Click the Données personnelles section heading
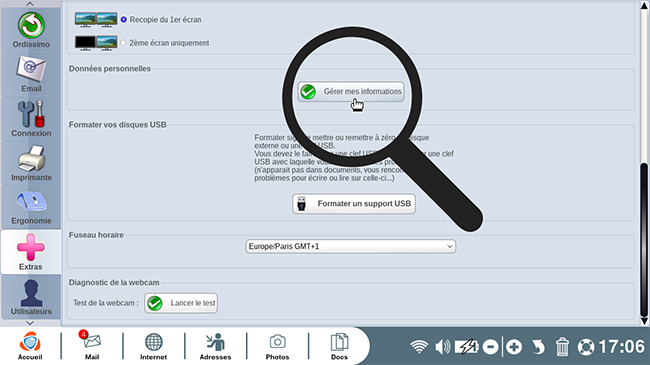Image resolution: width=650 pixels, height=365 pixels. [x=110, y=69]
